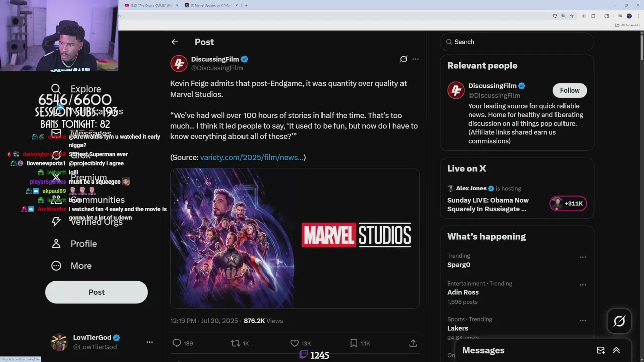Open Explore in the sidebar
The width and height of the screenshot is (644, 362).
pos(76,89)
